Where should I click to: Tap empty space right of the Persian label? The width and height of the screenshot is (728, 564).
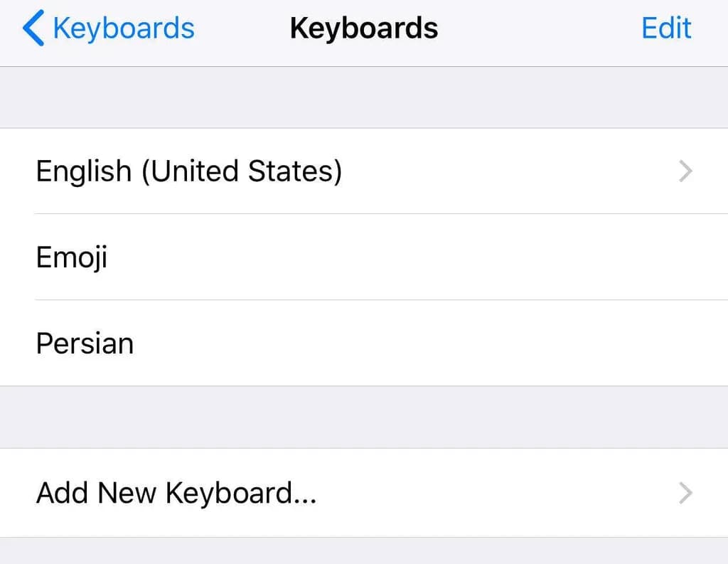(x=412, y=344)
